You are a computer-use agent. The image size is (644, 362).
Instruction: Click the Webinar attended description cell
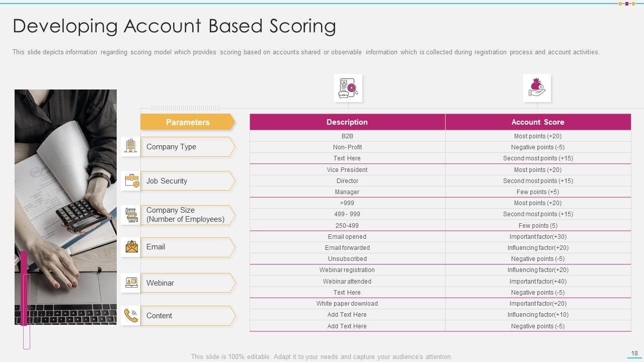347,282
